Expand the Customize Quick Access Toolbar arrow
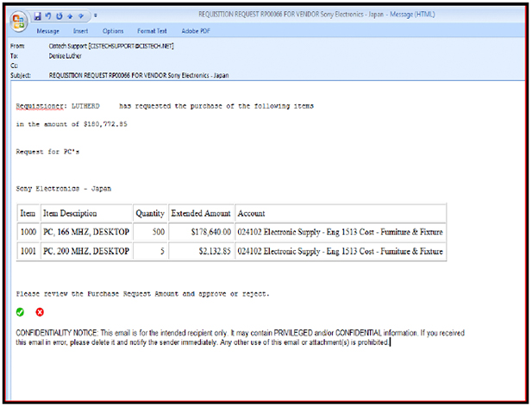 [x=96, y=16]
